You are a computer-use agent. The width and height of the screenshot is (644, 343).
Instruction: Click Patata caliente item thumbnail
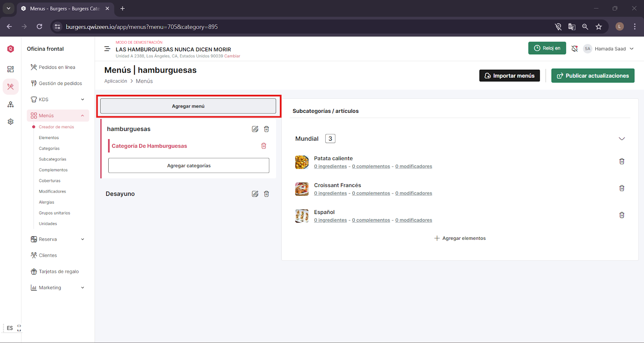[x=302, y=162]
